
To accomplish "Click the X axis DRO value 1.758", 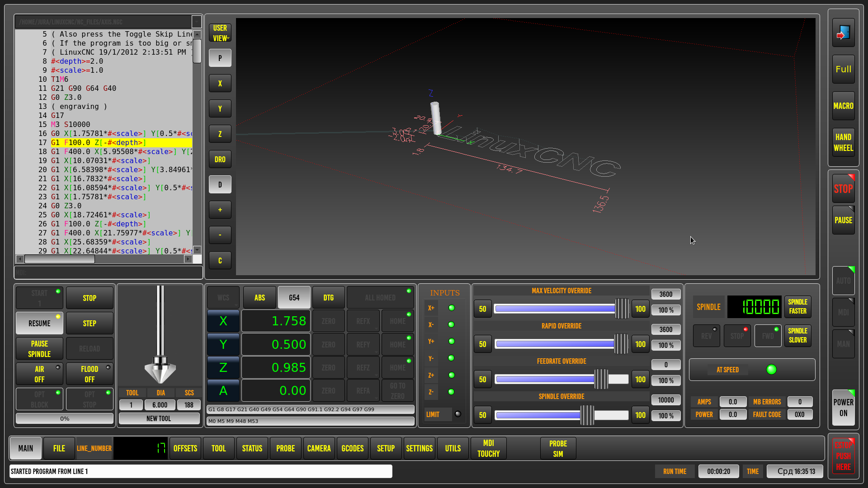I will 276,321.
